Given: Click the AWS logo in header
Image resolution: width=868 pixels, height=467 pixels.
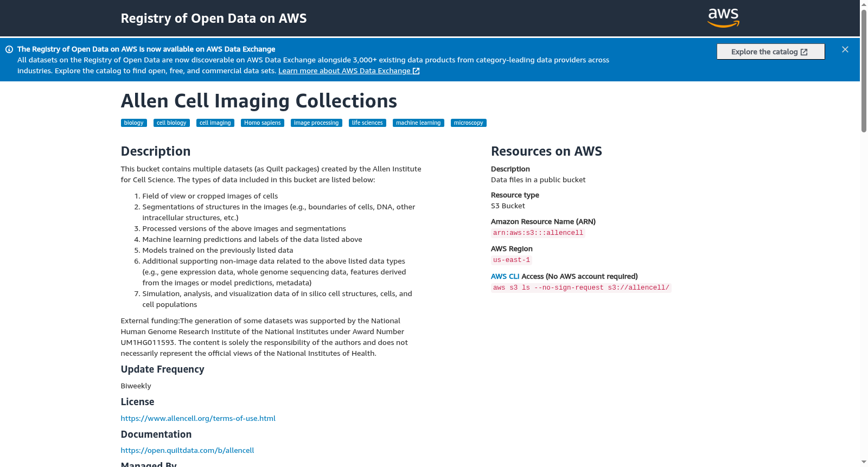Looking at the screenshot, I should pos(724,18).
